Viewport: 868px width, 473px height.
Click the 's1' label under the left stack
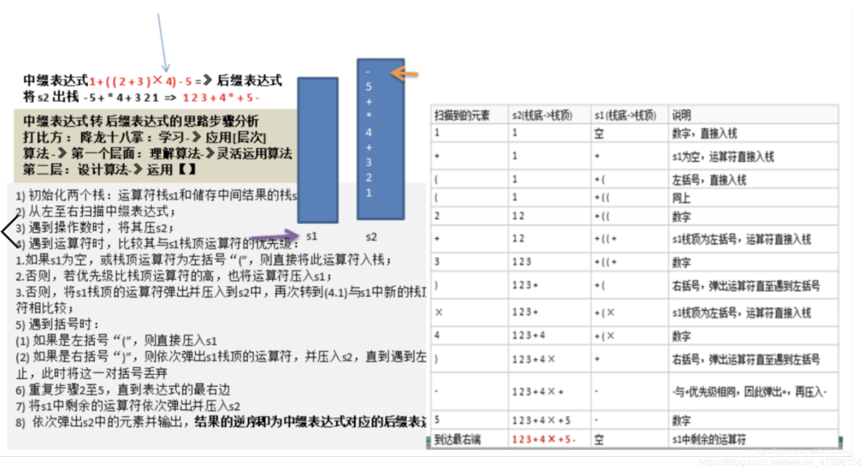312,236
